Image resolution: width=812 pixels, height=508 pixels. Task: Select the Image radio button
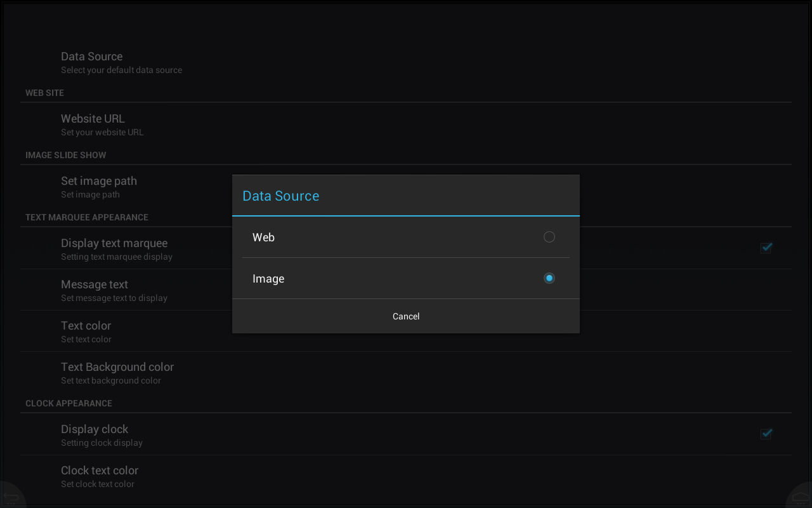point(549,278)
